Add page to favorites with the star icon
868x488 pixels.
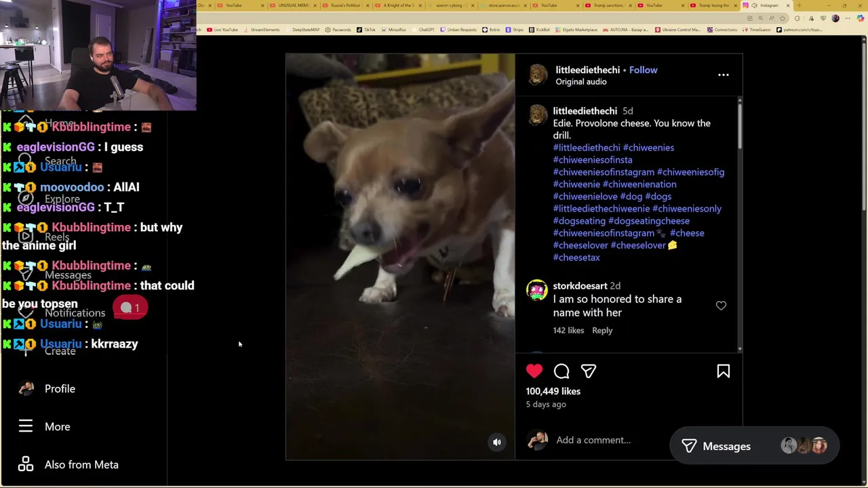click(x=783, y=18)
